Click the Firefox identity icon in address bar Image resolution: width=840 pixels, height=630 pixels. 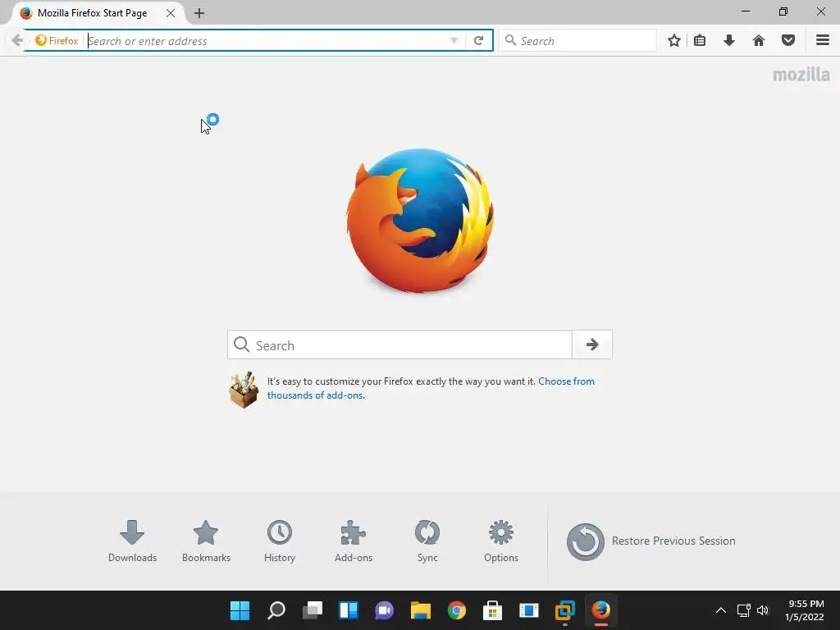57,41
